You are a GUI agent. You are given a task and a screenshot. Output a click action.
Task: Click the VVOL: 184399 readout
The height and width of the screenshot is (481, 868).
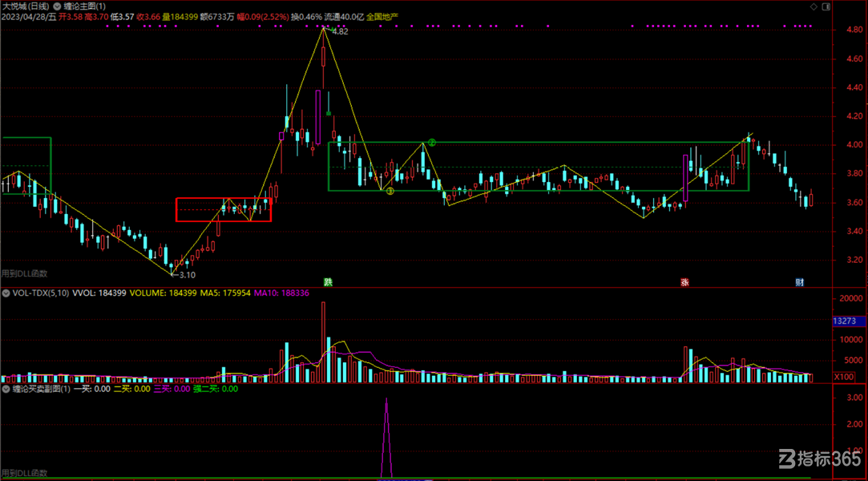coord(99,293)
